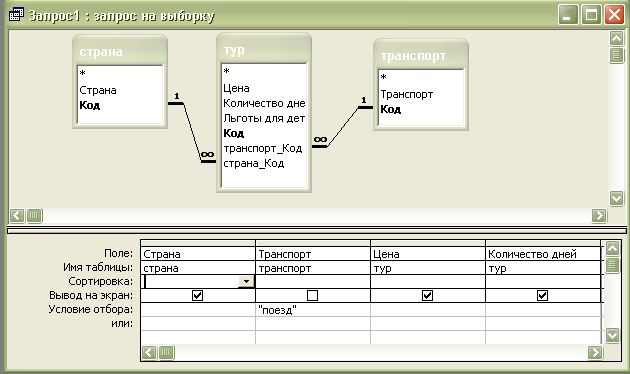Click the splitter bar between the panes
630x374 pixels.
coord(317,231)
